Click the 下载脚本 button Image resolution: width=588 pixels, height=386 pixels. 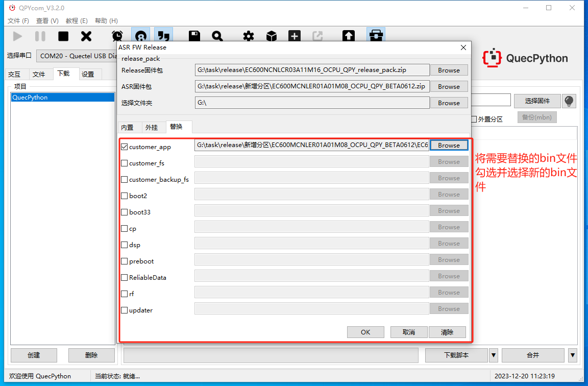tap(456, 355)
